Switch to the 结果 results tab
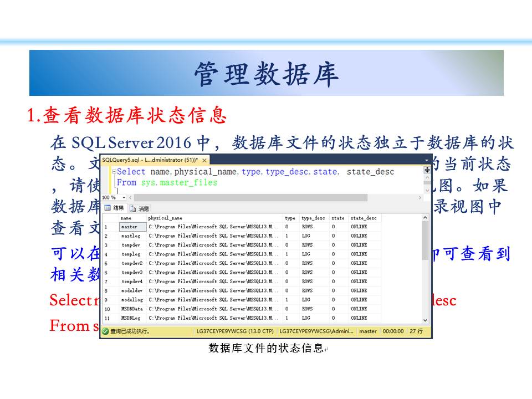Image resolution: width=532 pixels, height=399 pixels. [114, 208]
